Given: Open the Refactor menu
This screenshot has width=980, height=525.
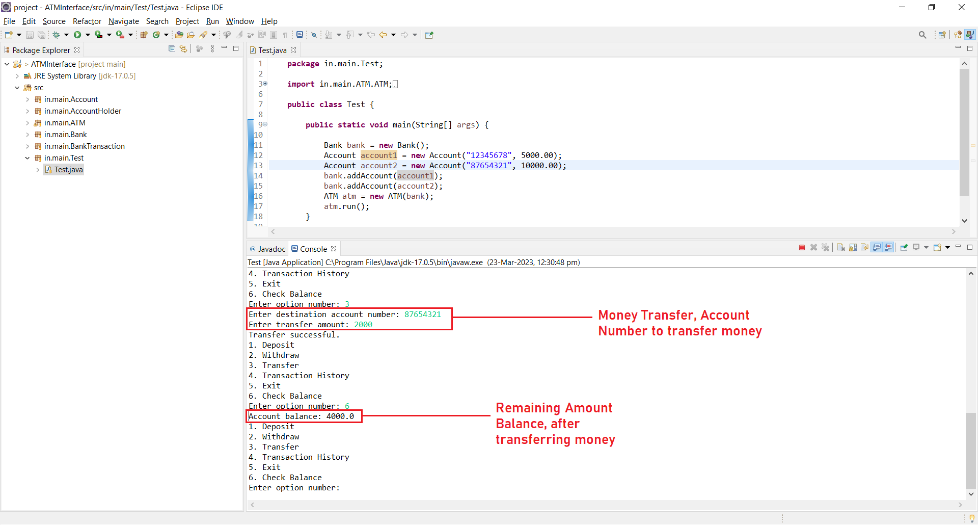Looking at the screenshot, I should [87, 21].
